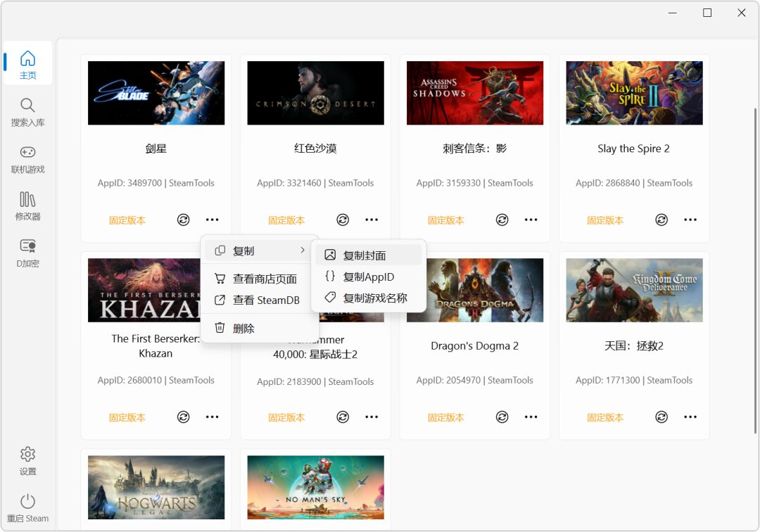Click 固定版本 on the 红色沙漠 card
760x532 pixels.
click(x=286, y=220)
